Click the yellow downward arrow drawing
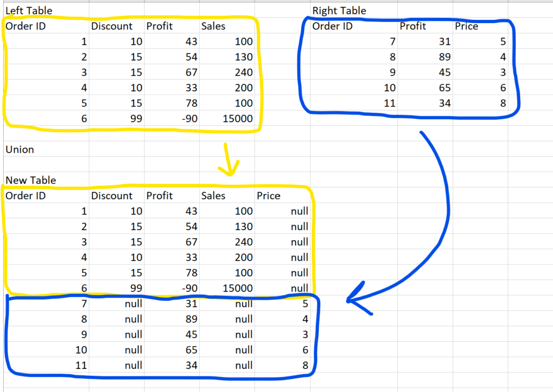This screenshot has width=553, height=392. coord(230,160)
